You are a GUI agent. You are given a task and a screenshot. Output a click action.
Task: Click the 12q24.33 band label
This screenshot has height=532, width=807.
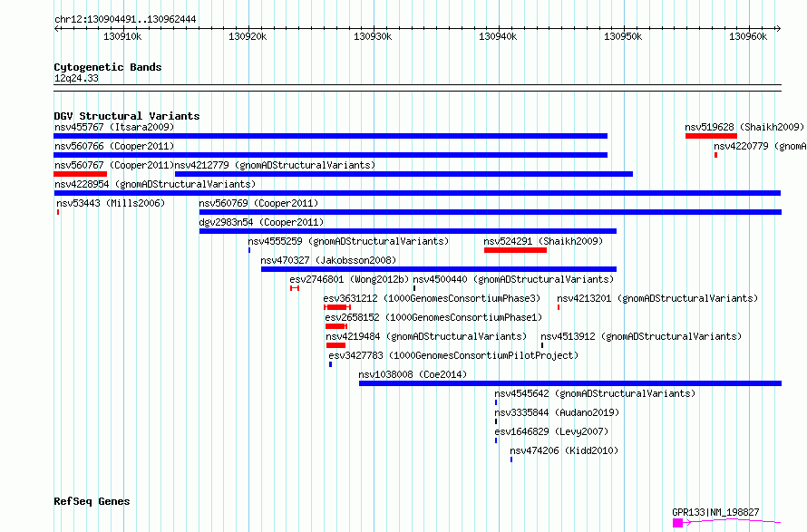(x=76, y=78)
